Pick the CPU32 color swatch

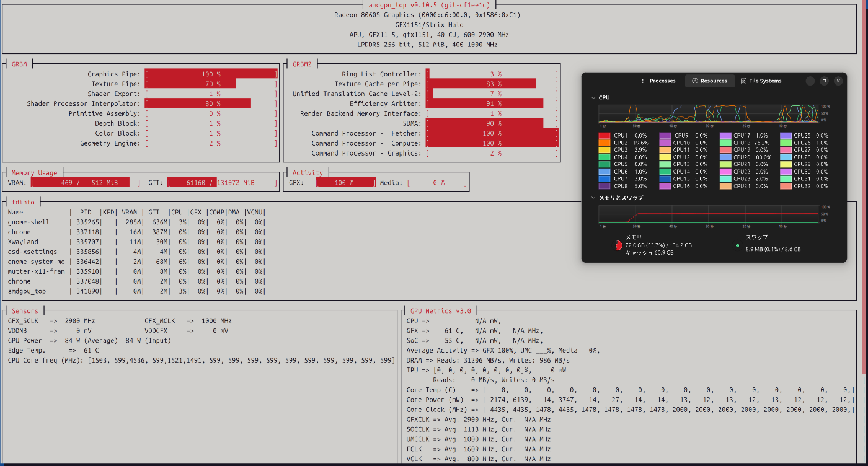tap(786, 186)
